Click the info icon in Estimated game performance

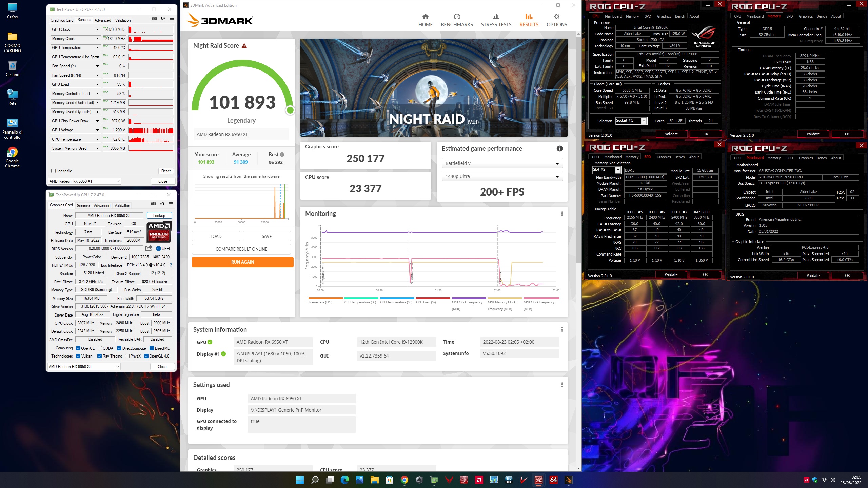(x=559, y=148)
